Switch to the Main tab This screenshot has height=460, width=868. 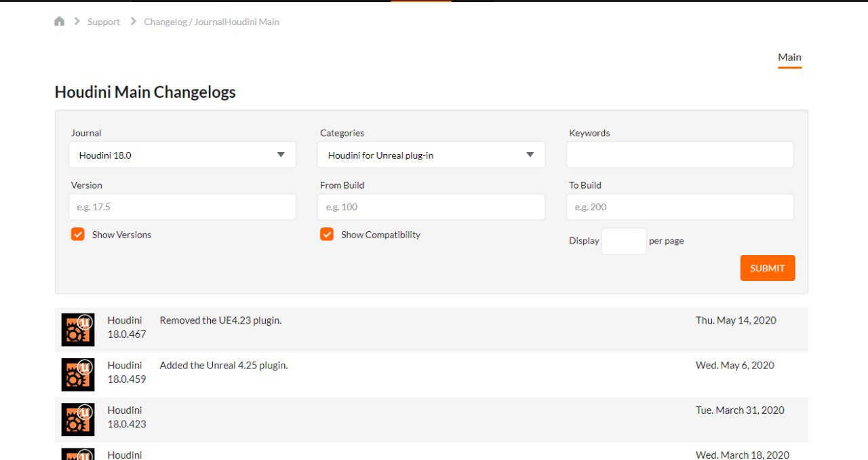point(789,58)
